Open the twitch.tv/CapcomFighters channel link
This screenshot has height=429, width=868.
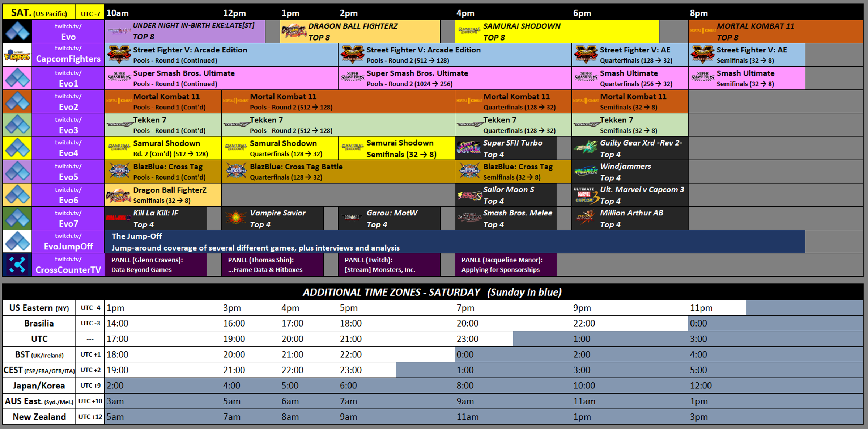click(x=68, y=55)
